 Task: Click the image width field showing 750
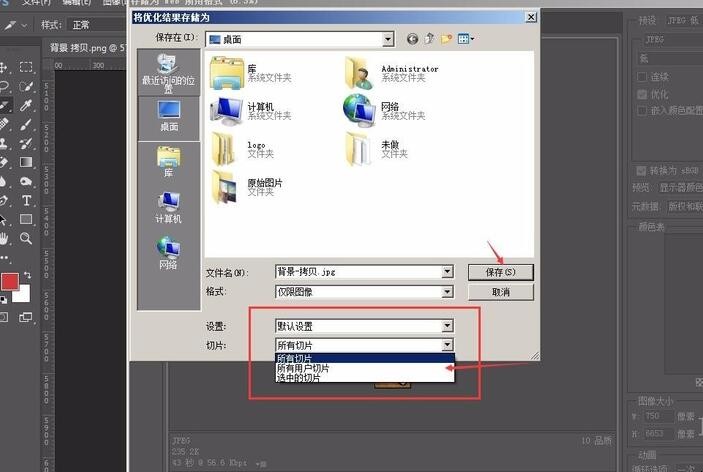point(658,416)
